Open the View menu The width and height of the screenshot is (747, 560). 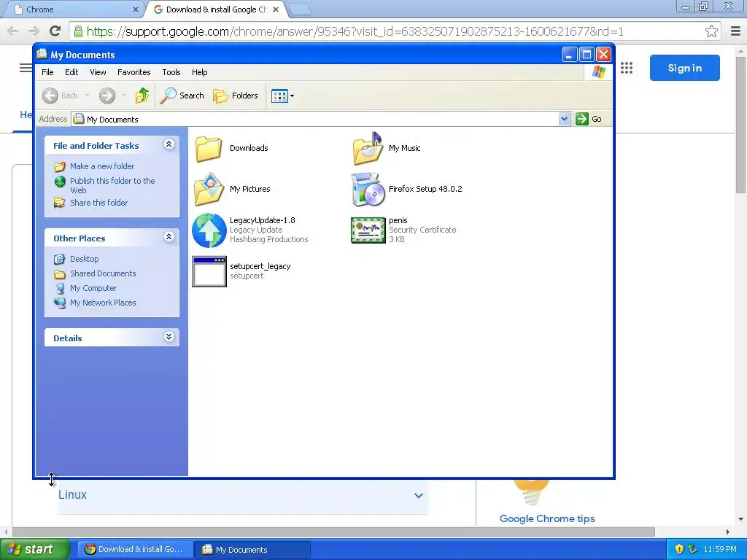pos(98,72)
